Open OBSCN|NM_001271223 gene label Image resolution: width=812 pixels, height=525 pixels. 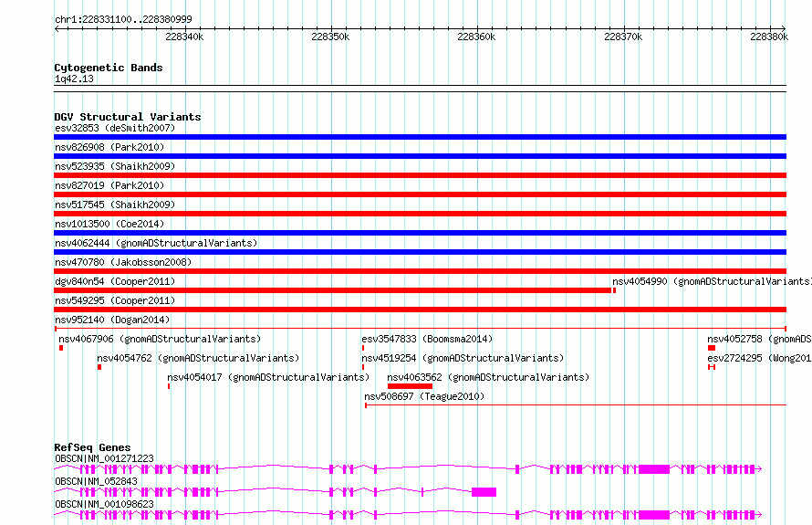click(x=104, y=458)
